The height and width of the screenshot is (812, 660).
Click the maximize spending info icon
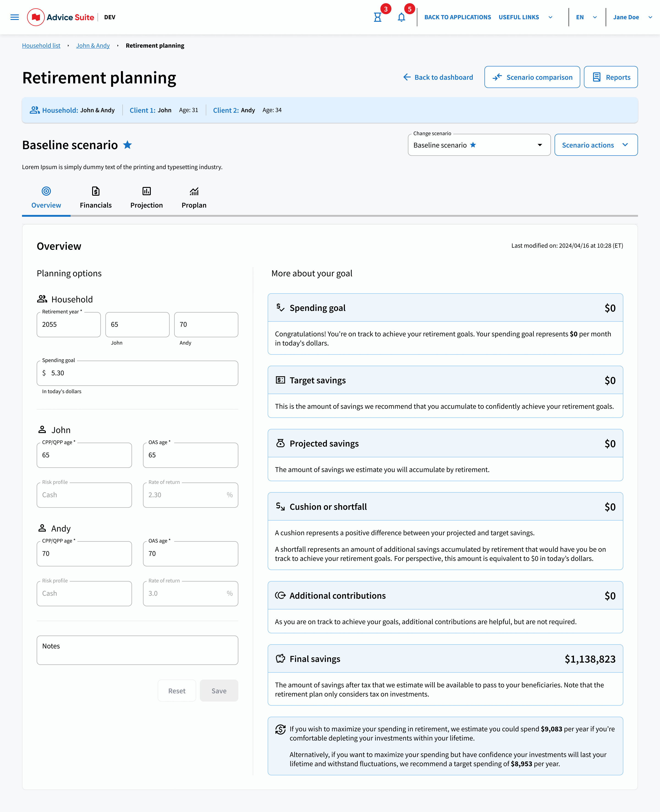coord(280,729)
